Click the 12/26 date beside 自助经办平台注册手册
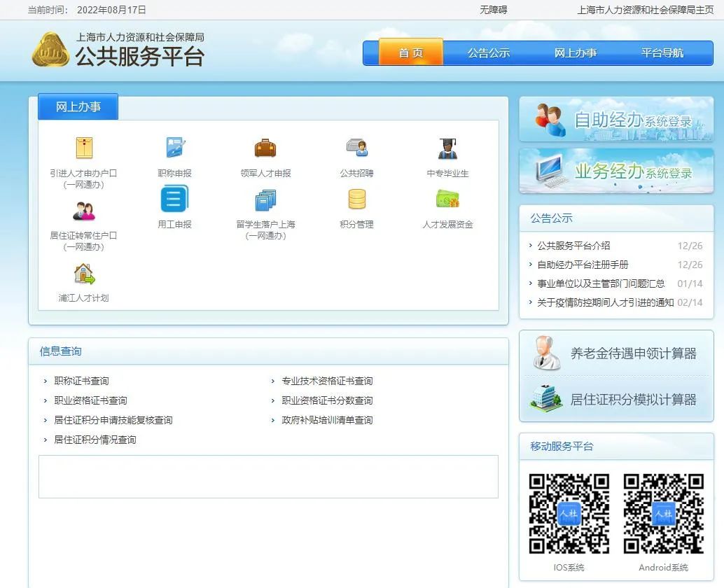The image size is (724, 588). (690, 265)
